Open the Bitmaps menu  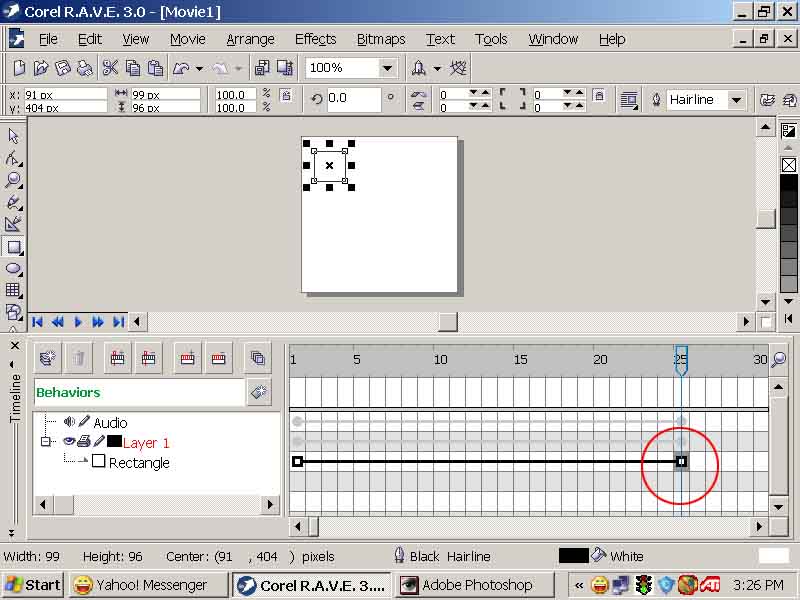pyautogui.click(x=381, y=39)
